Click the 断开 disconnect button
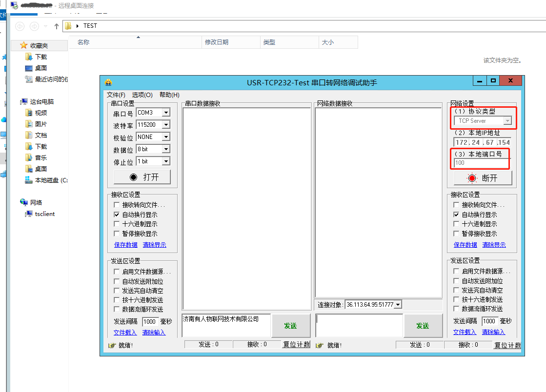Viewport: 546px width, 392px height. coord(483,178)
